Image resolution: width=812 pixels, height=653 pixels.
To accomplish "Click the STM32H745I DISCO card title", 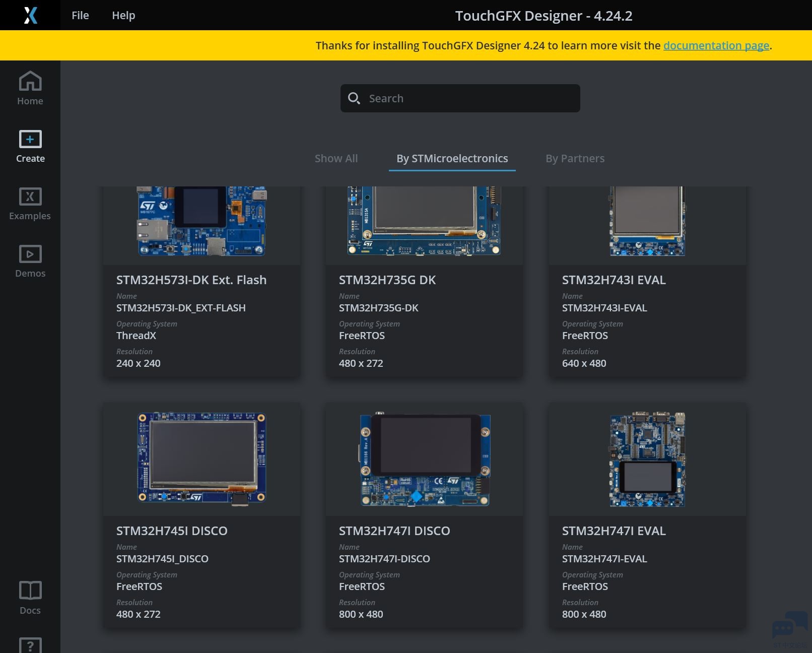I will point(172,531).
